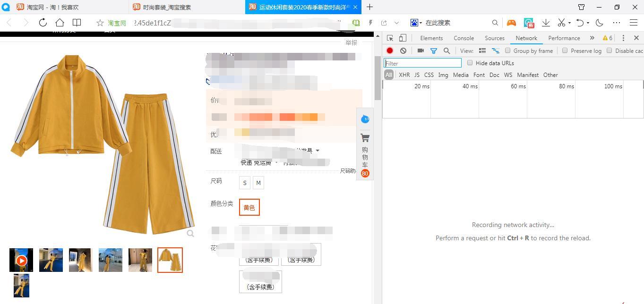Open the browser more options ellipsis
The height and width of the screenshot is (304, 644).
click(x=617, y=23)
